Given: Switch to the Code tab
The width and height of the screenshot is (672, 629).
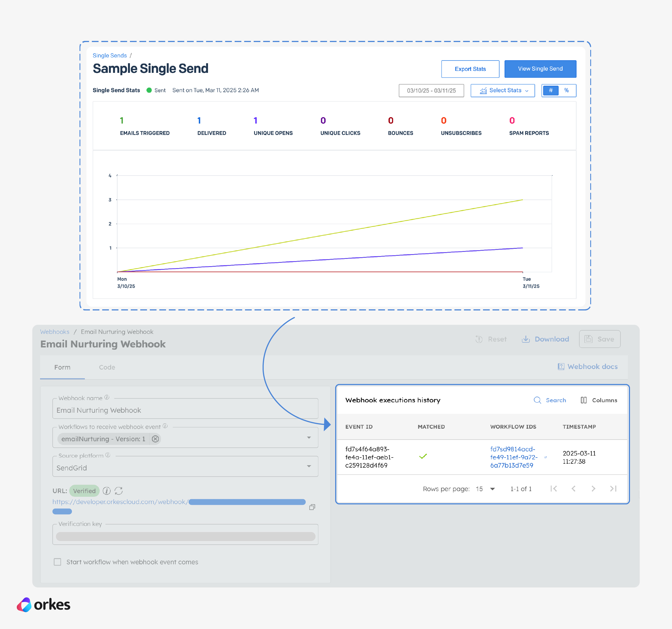Looking at the screenshot, I should [107, 367].
